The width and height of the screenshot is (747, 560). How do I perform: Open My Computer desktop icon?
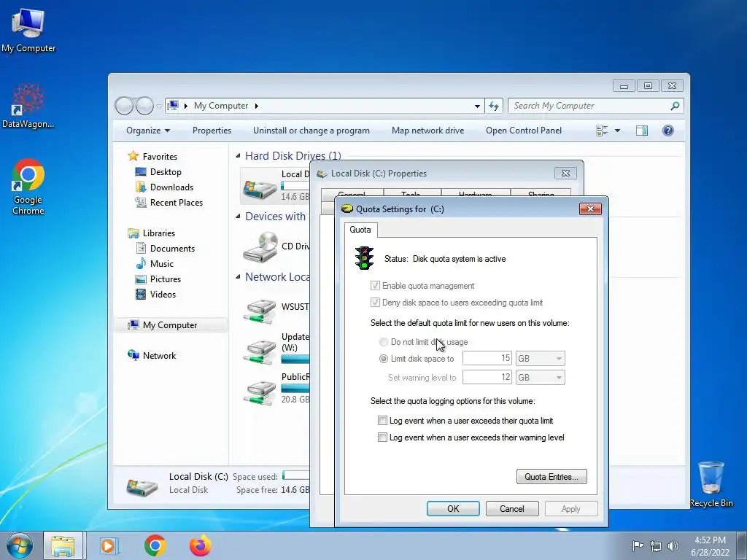pyautogui.click(x=28, y=29)
